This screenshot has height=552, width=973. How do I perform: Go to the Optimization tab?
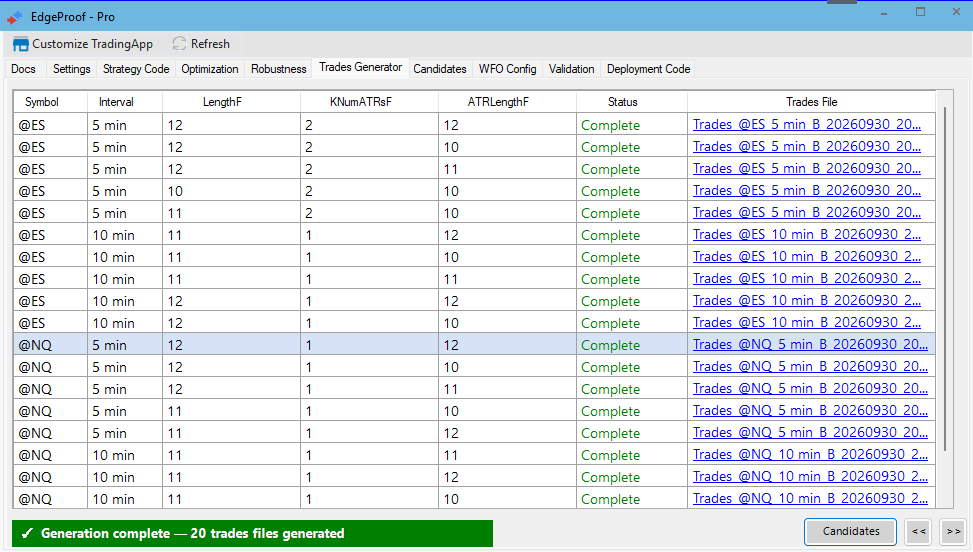pos(210,69)
